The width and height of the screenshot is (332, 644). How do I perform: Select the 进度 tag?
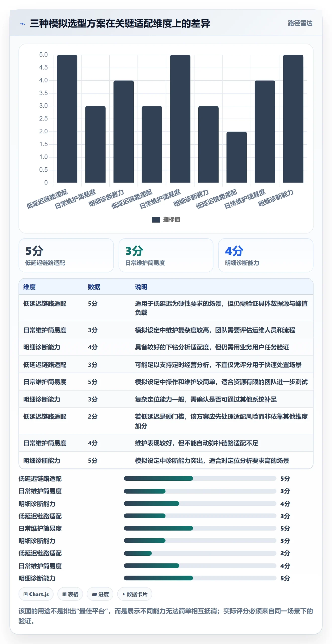click(x=100, y=594)
